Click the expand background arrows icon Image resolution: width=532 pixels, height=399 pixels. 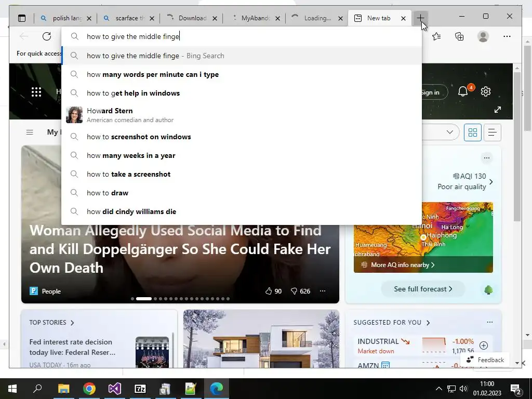pyautogui.click(x=498, y=110)
